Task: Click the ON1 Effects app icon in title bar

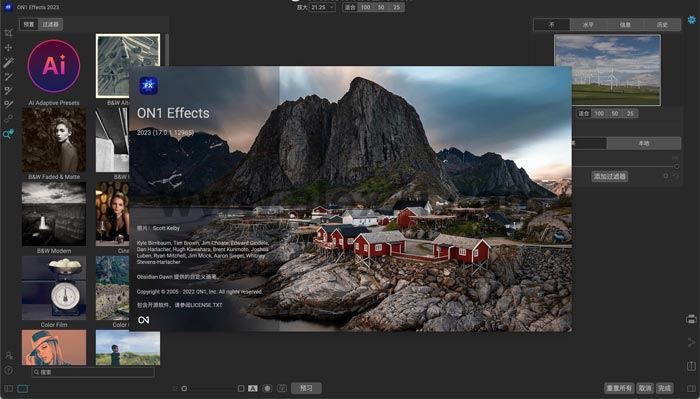Action: 8,7
